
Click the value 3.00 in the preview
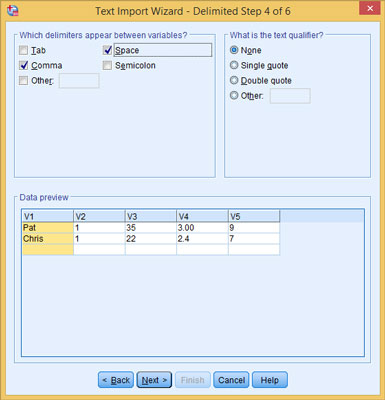(x=202, y=228)
